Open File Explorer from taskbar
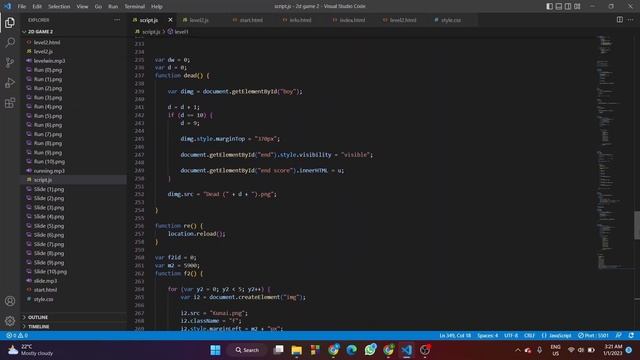Viewport: 640px width, 360px height. pyautogui.click(x=297, y=350)
